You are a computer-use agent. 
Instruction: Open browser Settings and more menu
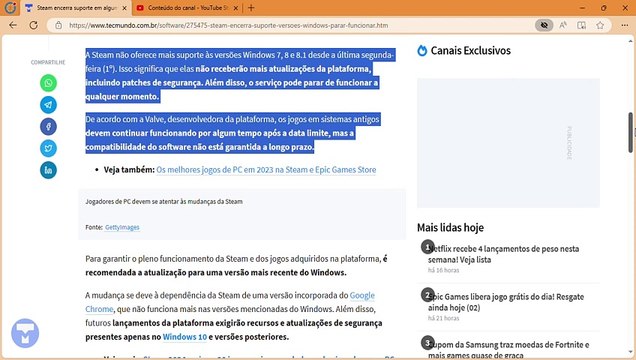tap(625, 25)
